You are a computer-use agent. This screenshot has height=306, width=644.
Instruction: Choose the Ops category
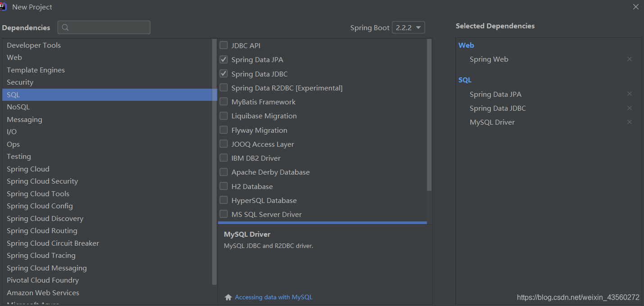tap(107, 144)
